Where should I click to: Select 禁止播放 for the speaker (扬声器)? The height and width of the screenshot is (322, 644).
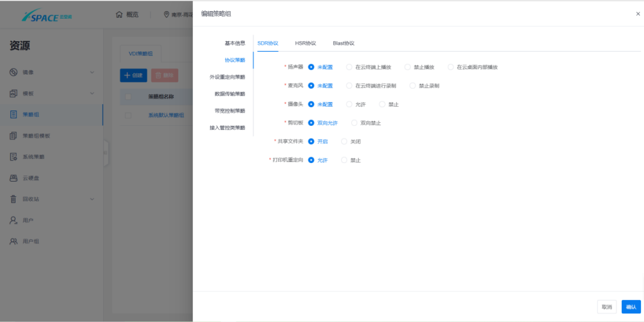point(408,67)
